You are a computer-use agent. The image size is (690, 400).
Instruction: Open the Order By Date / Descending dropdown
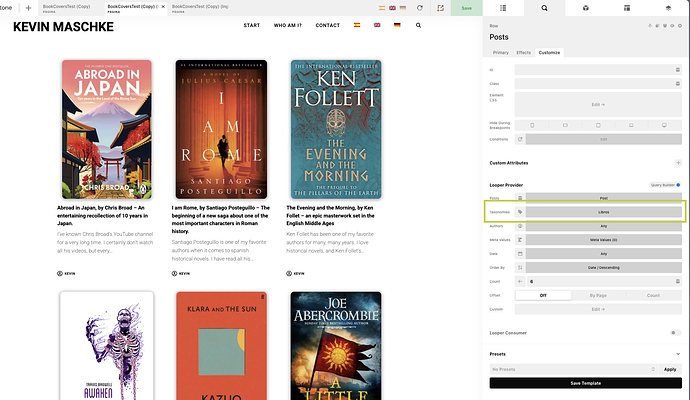(x=603, y=267)
